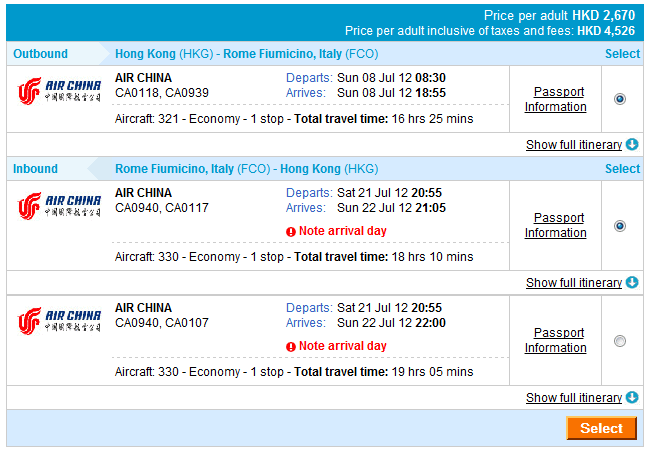
Task: Click the outbound itinerary blue down-arrow icon
Action: click(x=632, y=145)
